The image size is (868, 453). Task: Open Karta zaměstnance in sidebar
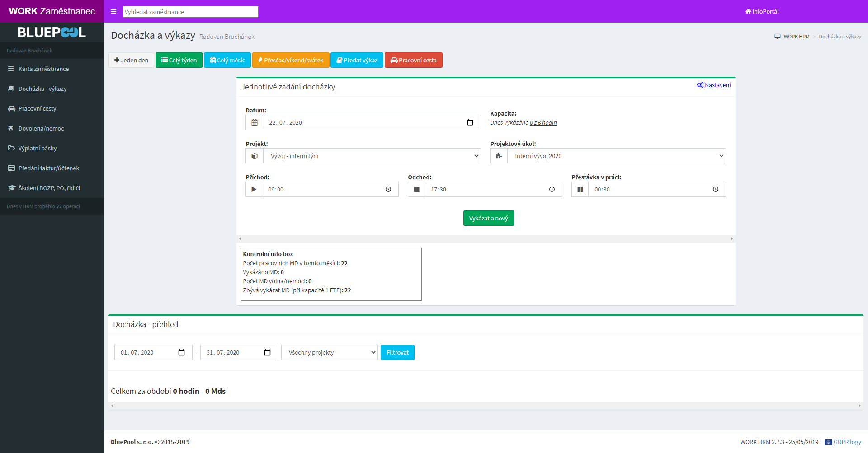pos(52,69)
